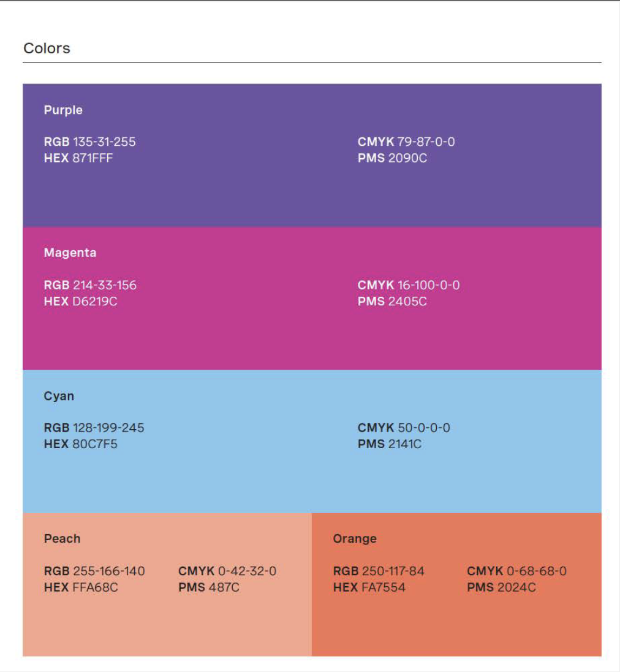Select the HEX D6219C text

[x=80, y=301]
